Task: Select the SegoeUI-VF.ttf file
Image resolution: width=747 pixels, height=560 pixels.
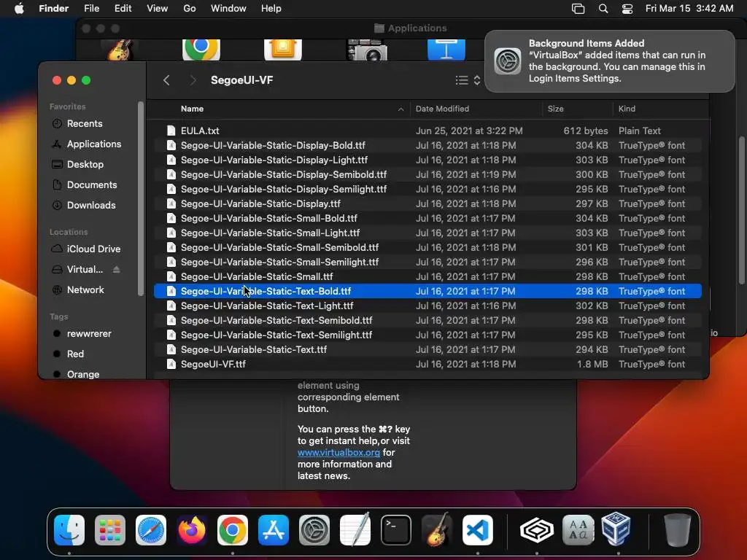Action: [427, 365]
